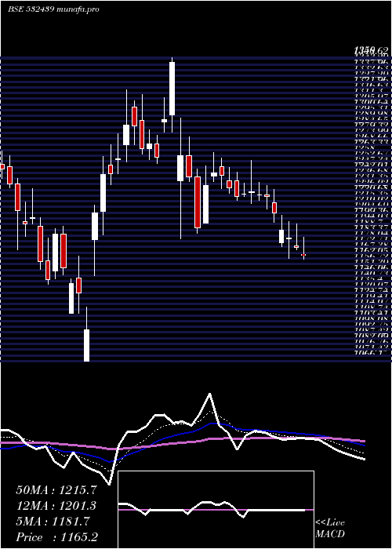Click the tallest white candle at chart peak
The image size is (392, 549).
172,89
